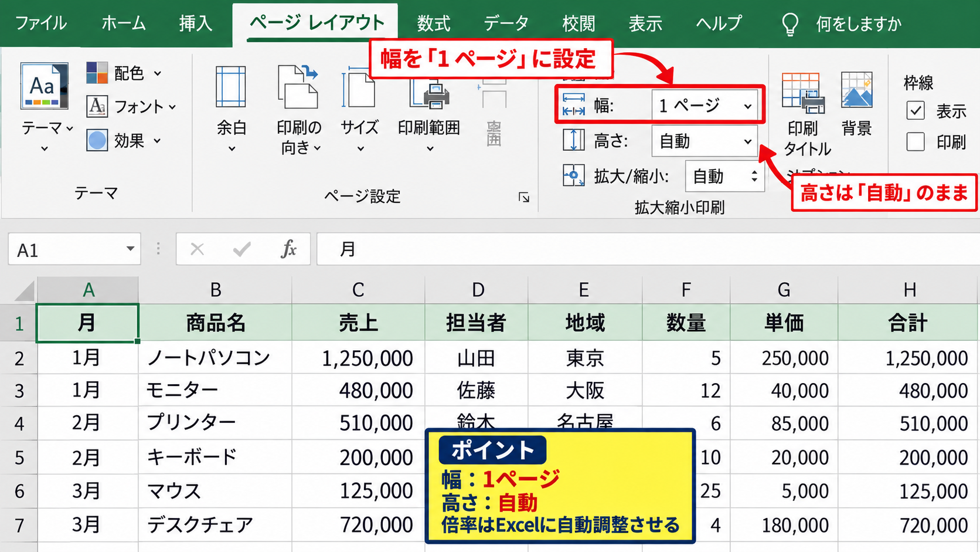Select cell with value 180,000
Image resolution: width=980 pixels, height=552 pixels.
pyautogui.click(x=784, y=525)
